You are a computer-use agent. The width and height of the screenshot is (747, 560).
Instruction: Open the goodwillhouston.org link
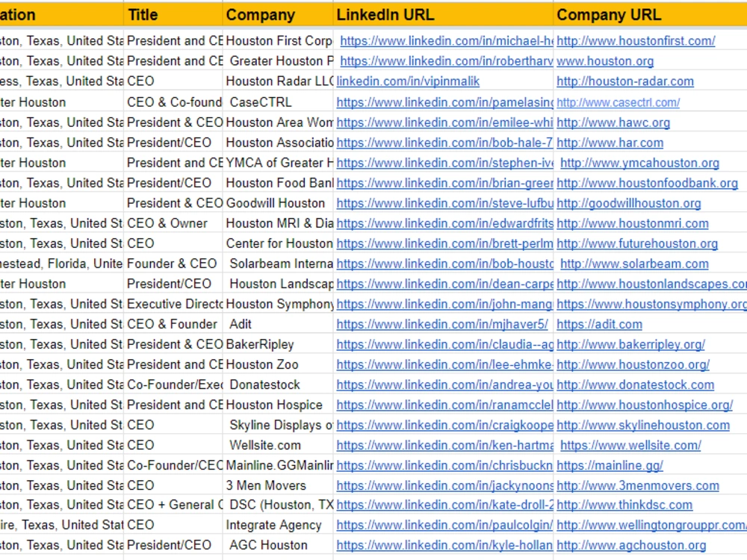[x=628, y=203]
